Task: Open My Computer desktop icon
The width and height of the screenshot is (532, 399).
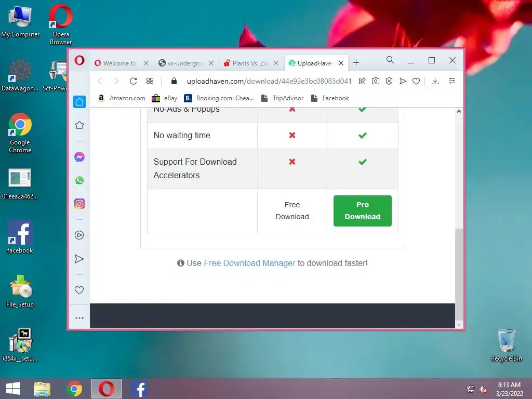Action: (20, 21)
